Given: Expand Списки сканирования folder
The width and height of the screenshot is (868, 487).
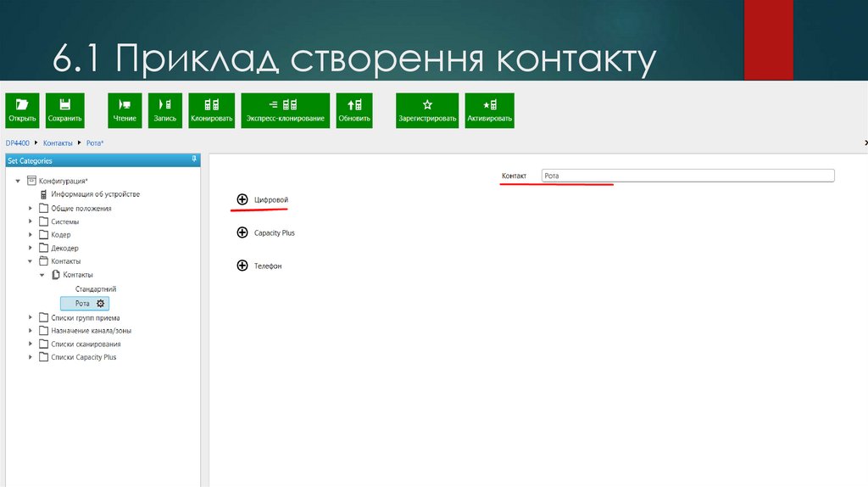Looking at the screenshot, I should click(31, 344).
